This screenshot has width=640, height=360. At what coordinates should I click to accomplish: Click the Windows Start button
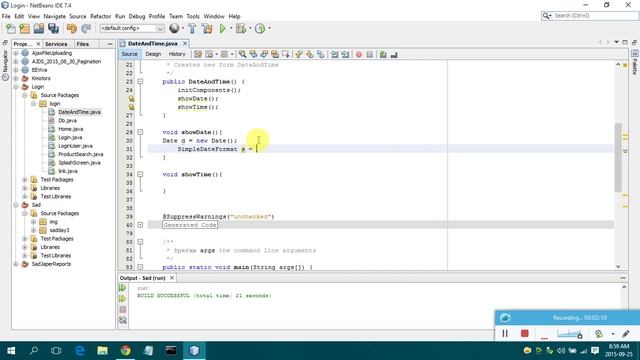[11, 351]
